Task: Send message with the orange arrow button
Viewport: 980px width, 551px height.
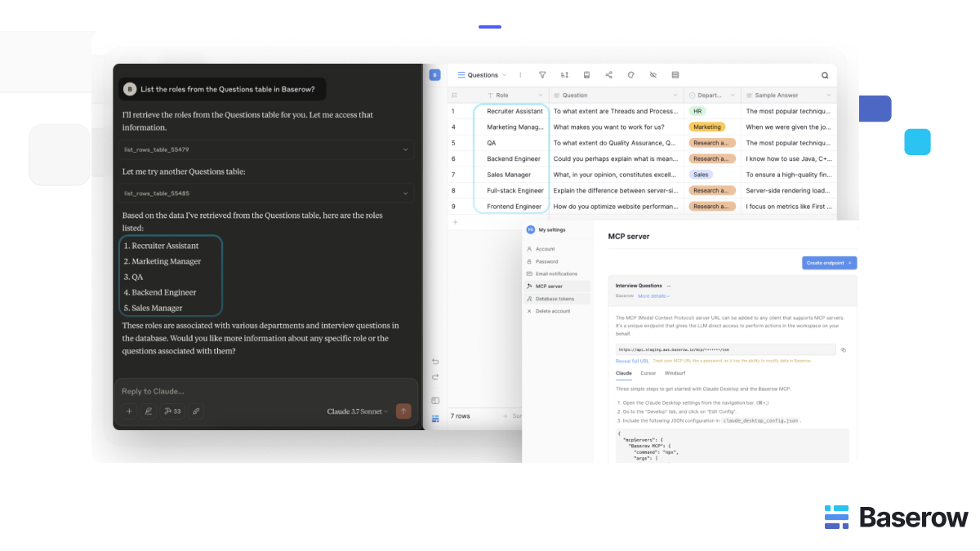Action: [x=403, y=411]
